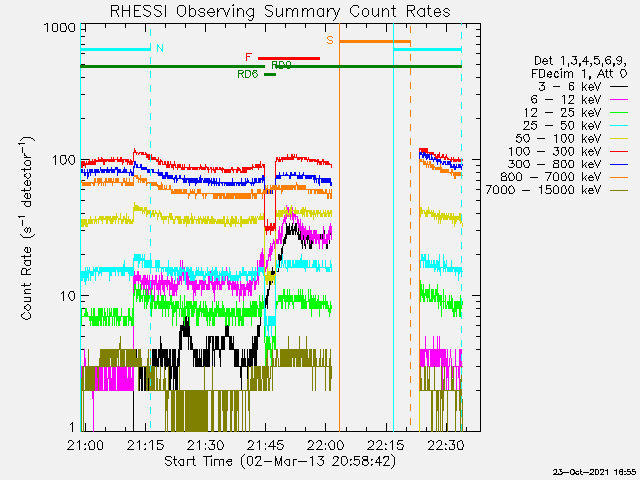Click the 10 y-axis label
The width and height of the screenshot is (640, 480).
click(68, 296)
